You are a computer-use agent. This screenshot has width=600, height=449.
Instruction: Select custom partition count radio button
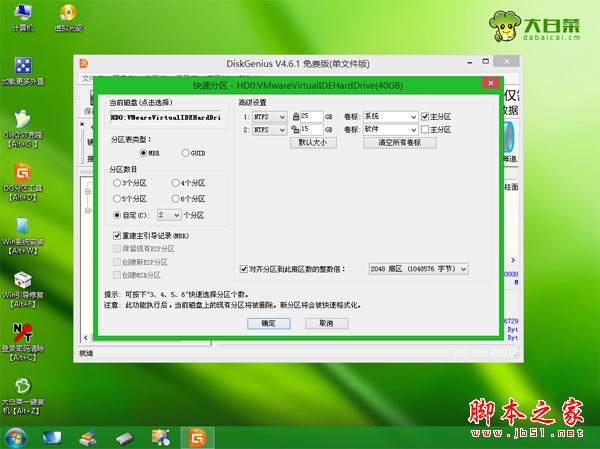tap(117, 215)
